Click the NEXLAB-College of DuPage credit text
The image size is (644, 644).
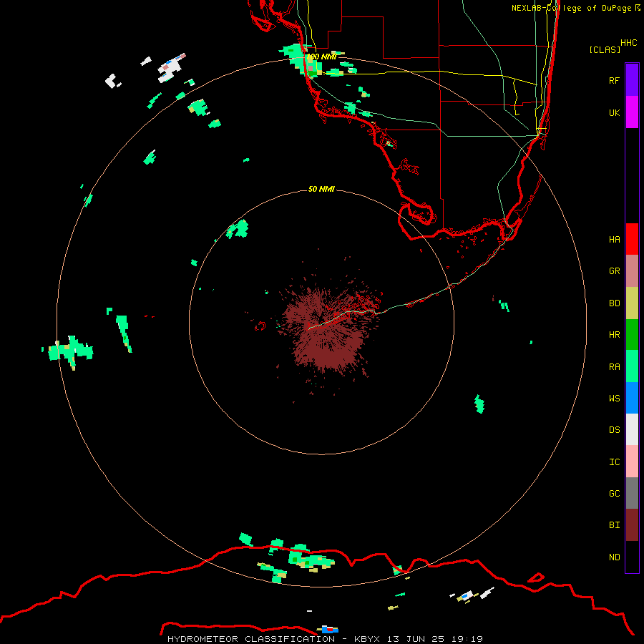[x=575, y=8]
